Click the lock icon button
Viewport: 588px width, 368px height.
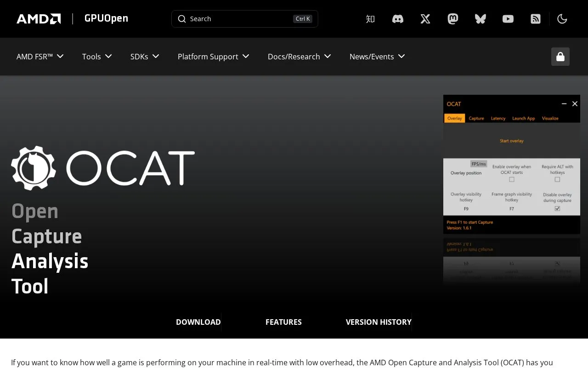coord(560,57)
